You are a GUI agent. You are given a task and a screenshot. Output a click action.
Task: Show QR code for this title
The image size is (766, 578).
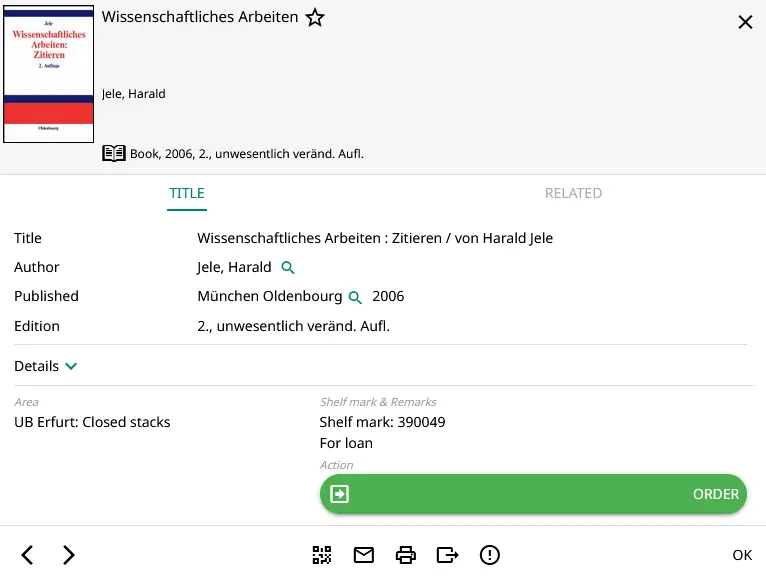pos(321,555)
